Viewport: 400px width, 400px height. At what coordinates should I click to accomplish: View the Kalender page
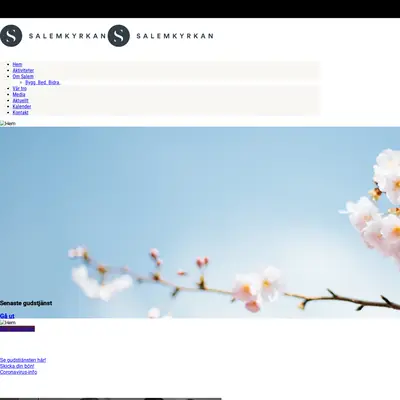[22, 106]
